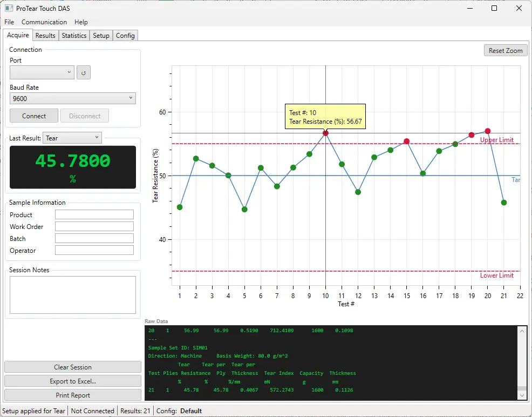Switch to the Setup tab
The height and width of the screenshot is (417, 532).
[101, 36]
